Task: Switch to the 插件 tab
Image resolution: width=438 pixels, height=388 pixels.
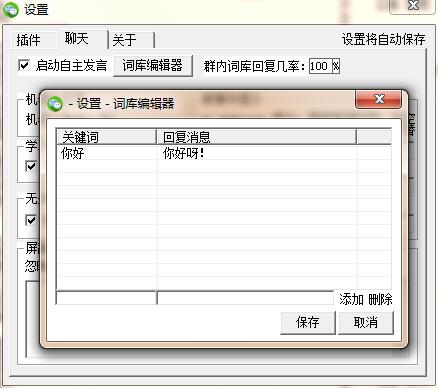Action: (29, 40)
